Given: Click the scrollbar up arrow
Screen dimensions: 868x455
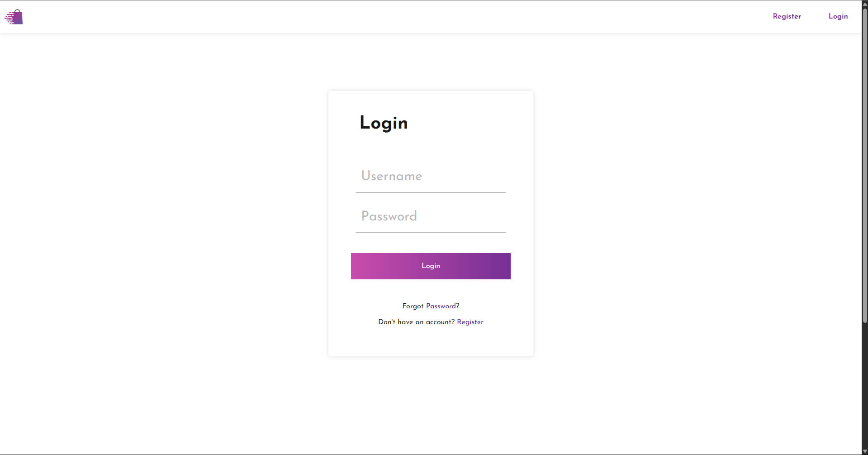Looking at the screenshot, I should tap(865, 4).
